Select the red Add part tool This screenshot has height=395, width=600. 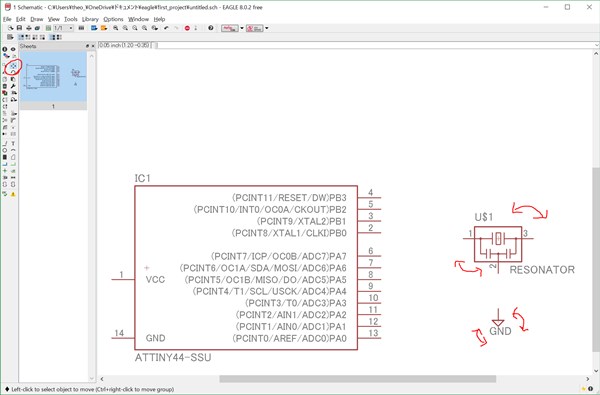tap(5, 93)
